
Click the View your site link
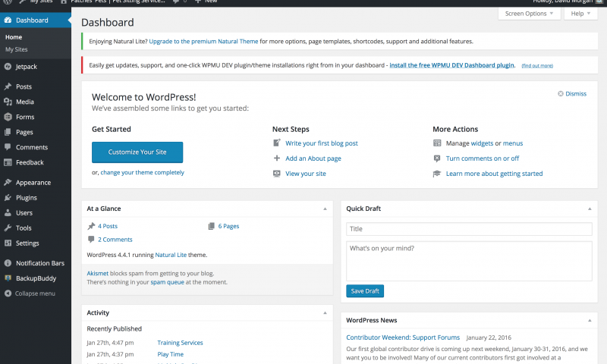coord(306,174)
